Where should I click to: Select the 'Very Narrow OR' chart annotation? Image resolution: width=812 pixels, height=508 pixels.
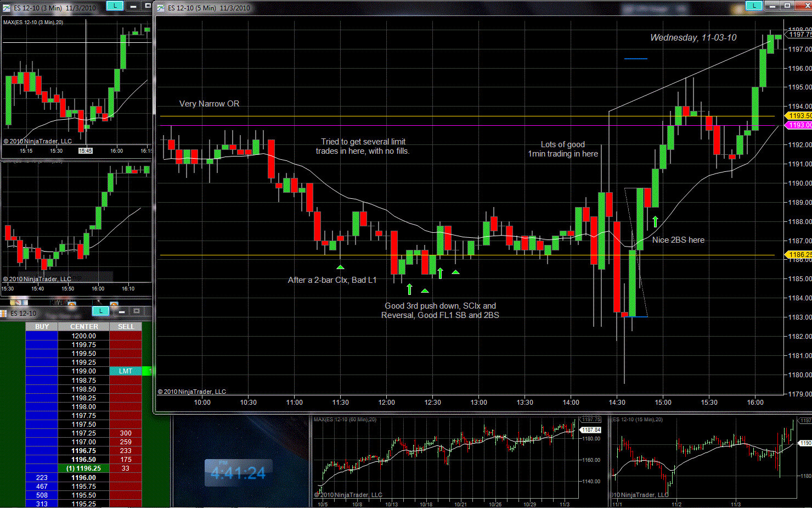pos(209,104)
